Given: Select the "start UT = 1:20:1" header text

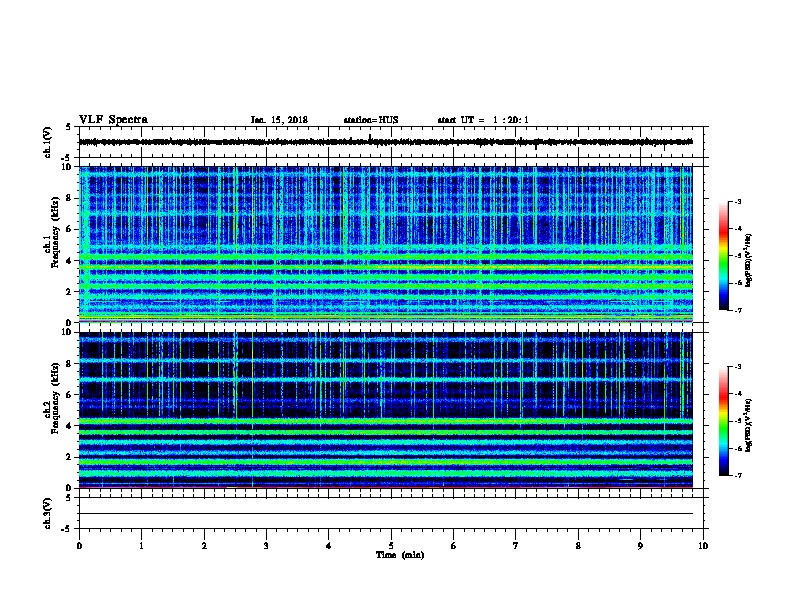Looking at the screenshot, I should 483,120.
